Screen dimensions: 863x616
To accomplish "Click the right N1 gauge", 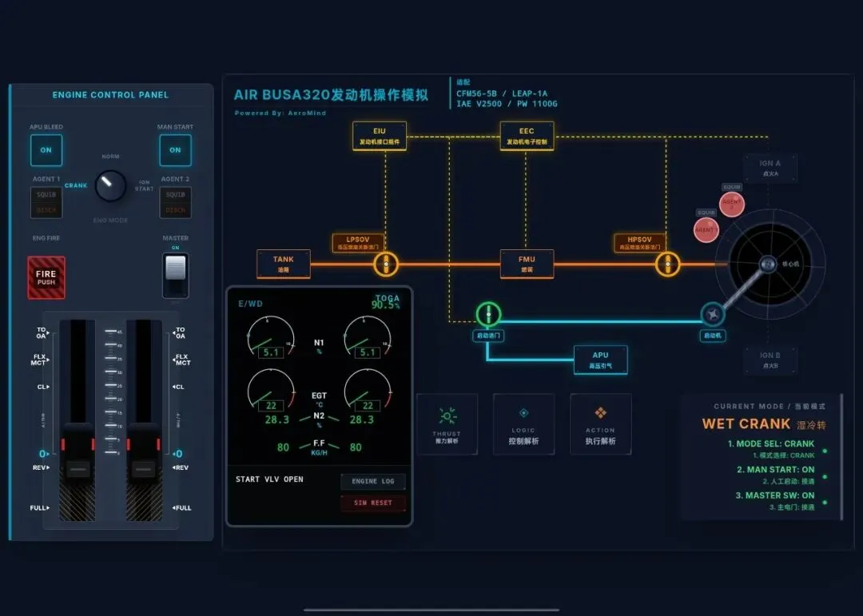I will tap(368, 337).
